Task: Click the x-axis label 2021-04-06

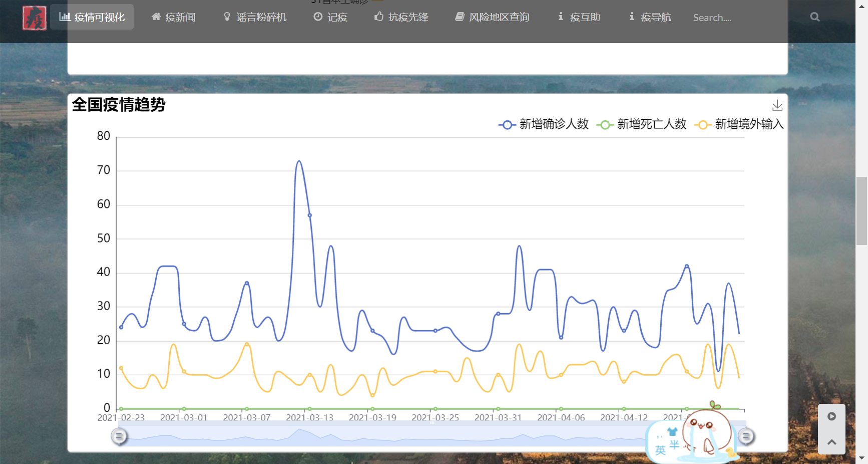Action: click(x=561, y=418)
